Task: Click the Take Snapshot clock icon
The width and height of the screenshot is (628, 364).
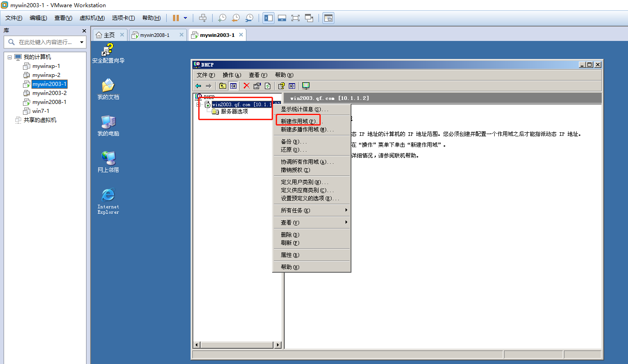Action: pyautogui.click(x=222, y=18)
